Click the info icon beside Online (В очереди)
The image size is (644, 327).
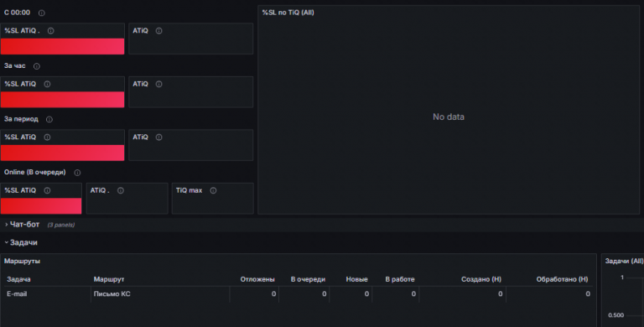click(77, 173)
